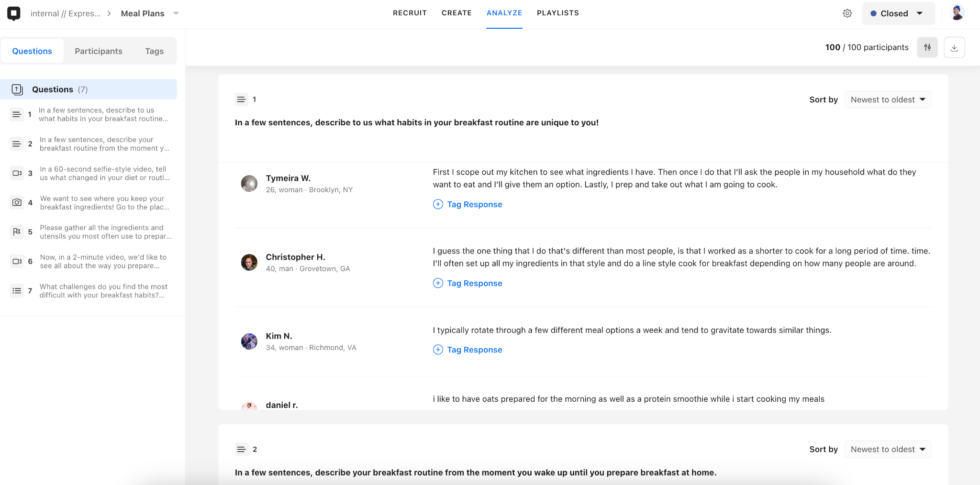Viewport: 980px width, 485px height.
Task: Click the Questions panel header icon
Action: click(17, 89)
